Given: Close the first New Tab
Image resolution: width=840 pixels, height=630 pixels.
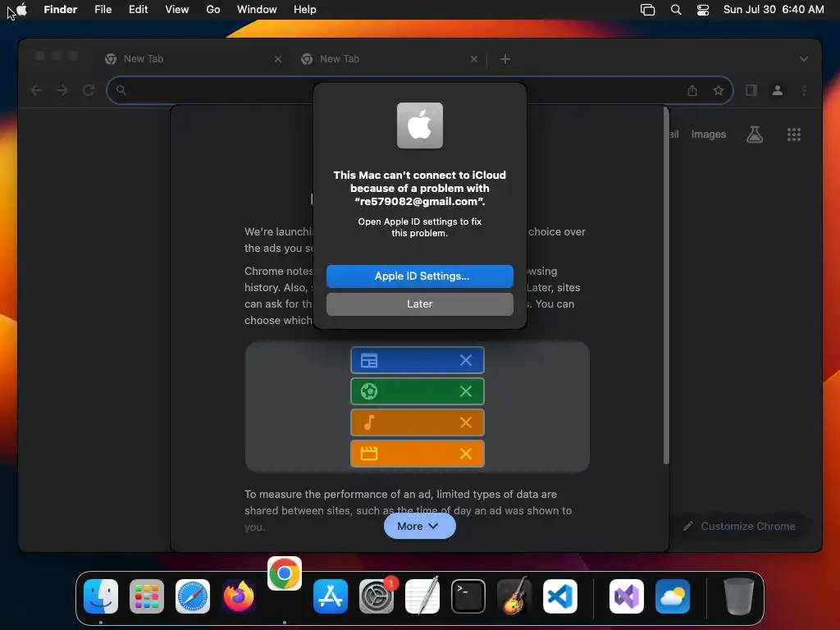Looking at the screenshot, I should coord(277,59).
